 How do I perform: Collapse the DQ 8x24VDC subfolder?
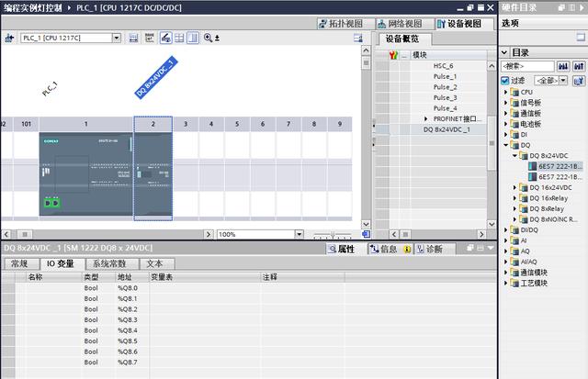514,156
